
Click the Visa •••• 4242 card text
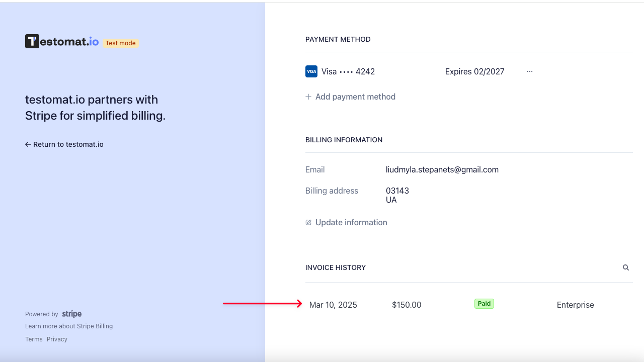pyautogui.click(x=348, y=71)
